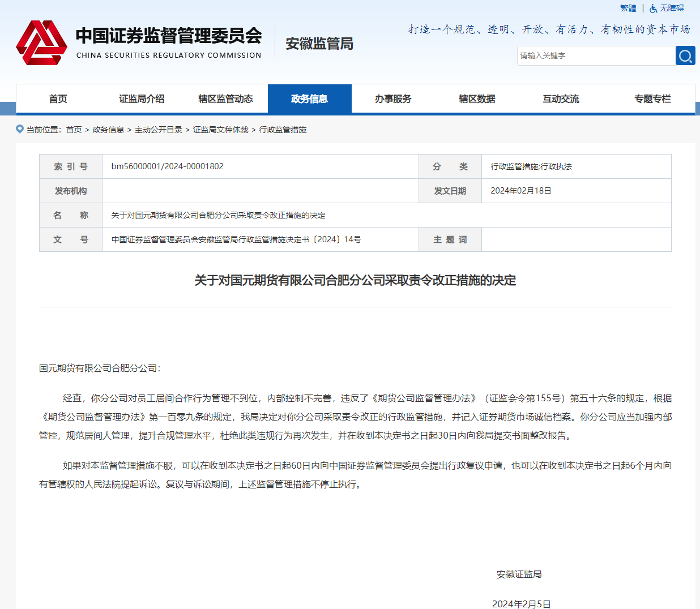Open the 互动交流 navigation tab

[x=561, y=98]
